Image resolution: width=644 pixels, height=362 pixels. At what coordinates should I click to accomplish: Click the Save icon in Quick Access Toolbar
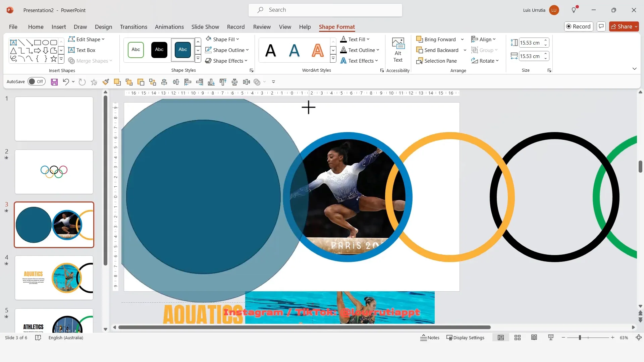54,82
